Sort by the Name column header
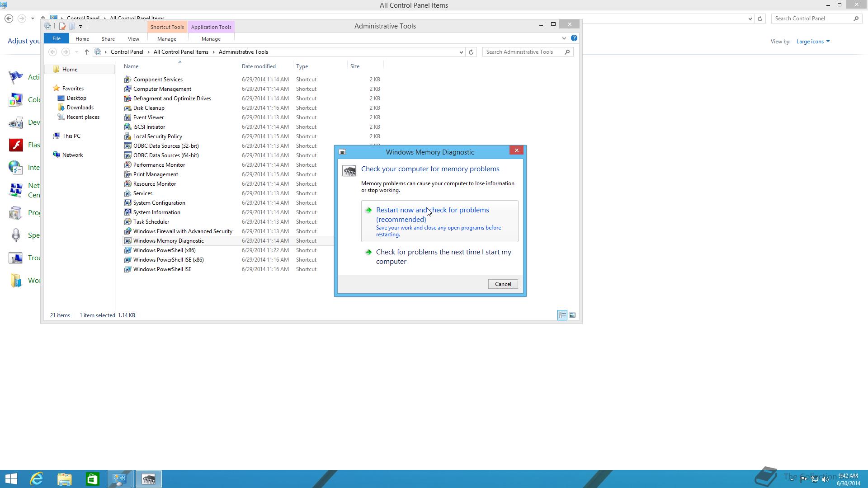The width and height of the screenshot is (868, 488). pos(180,66)
